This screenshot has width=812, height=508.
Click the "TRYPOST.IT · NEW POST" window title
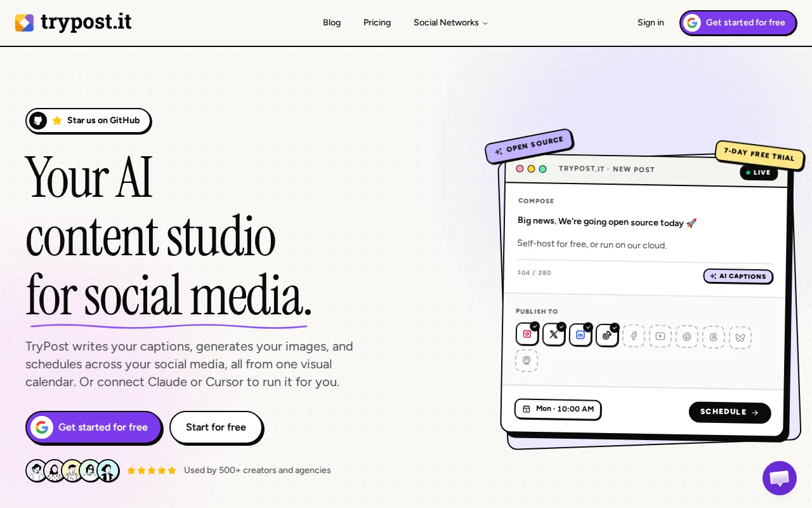coord(606,169)
